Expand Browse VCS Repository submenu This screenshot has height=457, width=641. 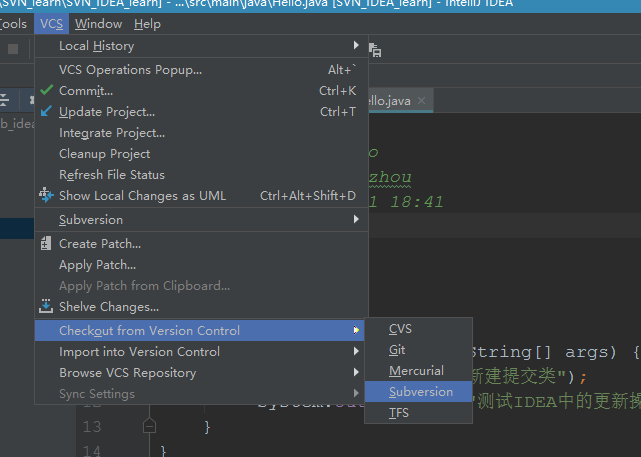(199, 372)
